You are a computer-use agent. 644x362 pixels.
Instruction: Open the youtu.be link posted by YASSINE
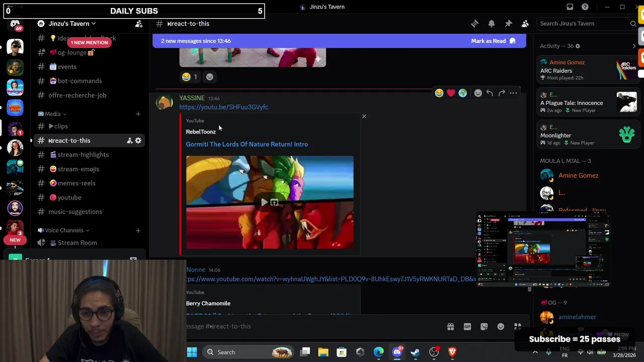(224, 107)
